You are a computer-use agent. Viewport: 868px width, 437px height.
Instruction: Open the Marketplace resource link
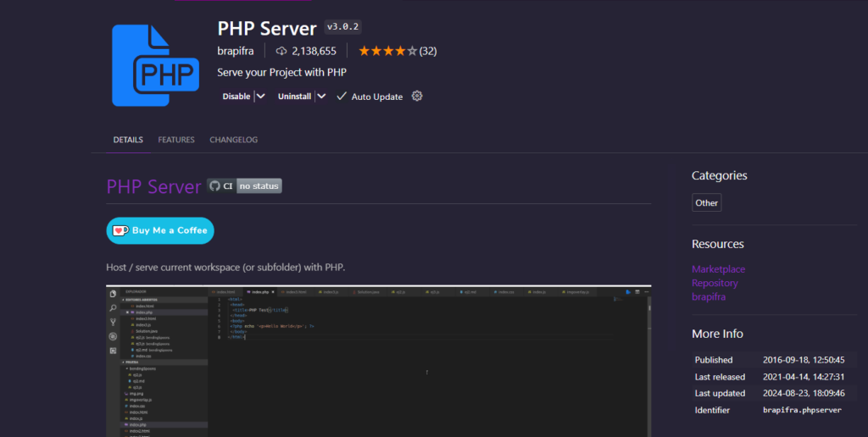coord(718,269)
